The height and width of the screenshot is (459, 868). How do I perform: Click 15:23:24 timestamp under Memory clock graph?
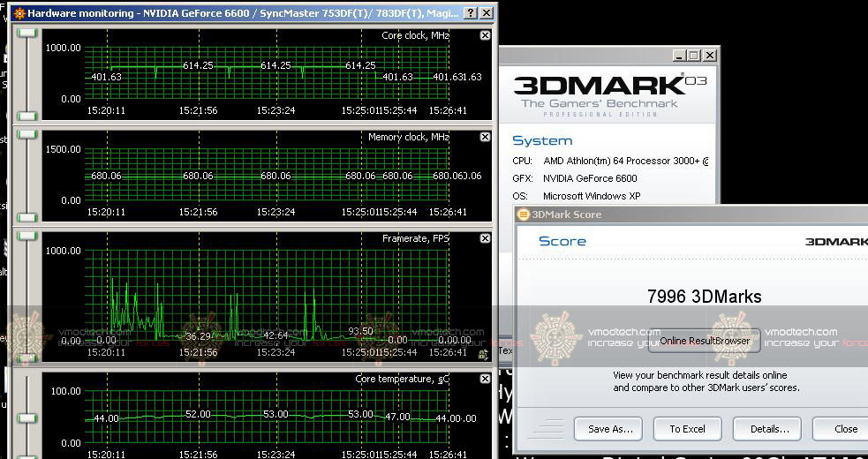275,212
